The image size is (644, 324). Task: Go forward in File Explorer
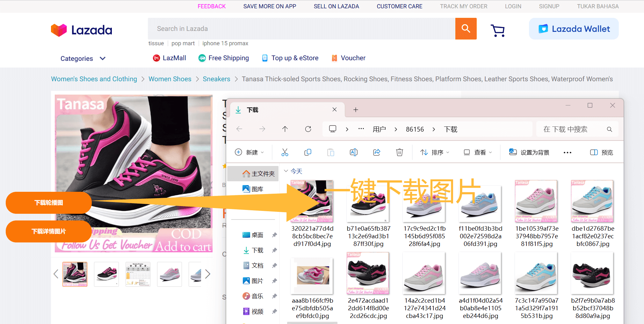[262, 129]
